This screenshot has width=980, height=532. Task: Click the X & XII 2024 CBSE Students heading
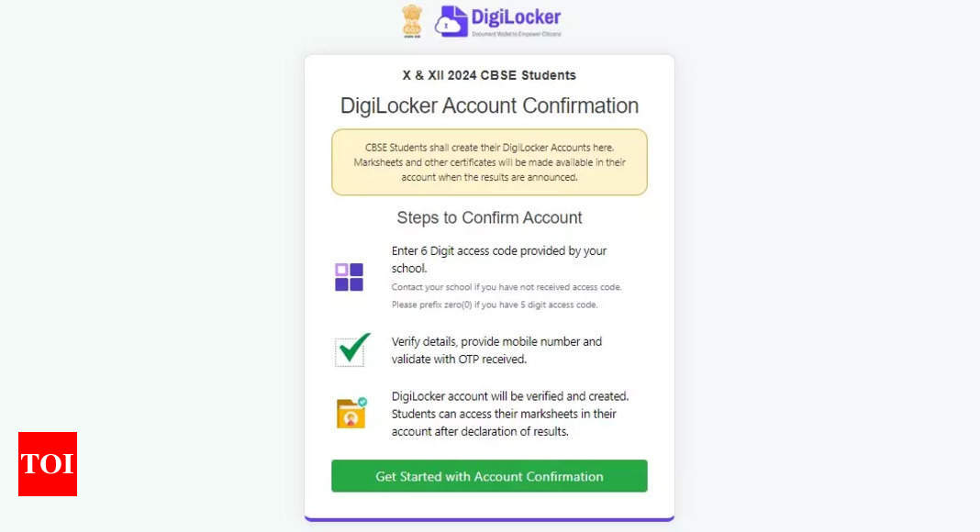(x=489, y=75)
